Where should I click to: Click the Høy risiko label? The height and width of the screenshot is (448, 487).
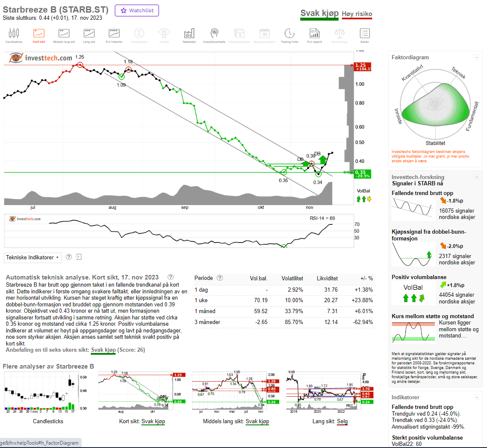point(357,14)
